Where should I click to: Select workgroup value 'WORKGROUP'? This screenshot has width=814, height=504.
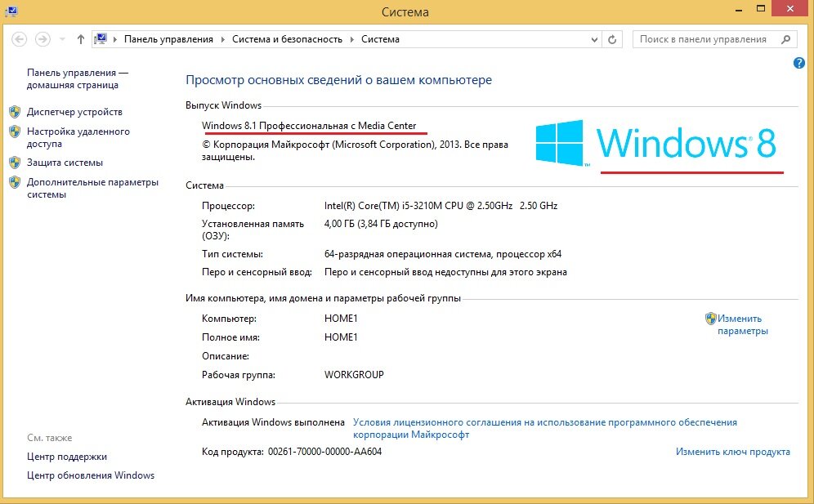coord(354,375)
